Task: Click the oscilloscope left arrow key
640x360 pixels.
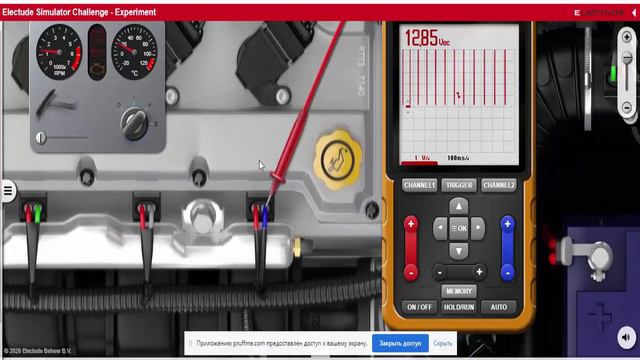Action: tap(440, 228)
